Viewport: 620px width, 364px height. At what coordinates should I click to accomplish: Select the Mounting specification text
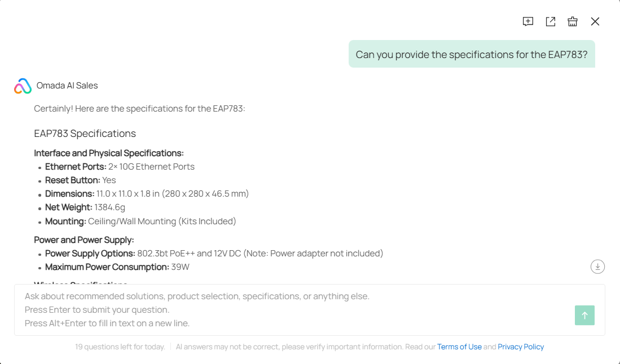pyautogui.click(x=140, y=221)
